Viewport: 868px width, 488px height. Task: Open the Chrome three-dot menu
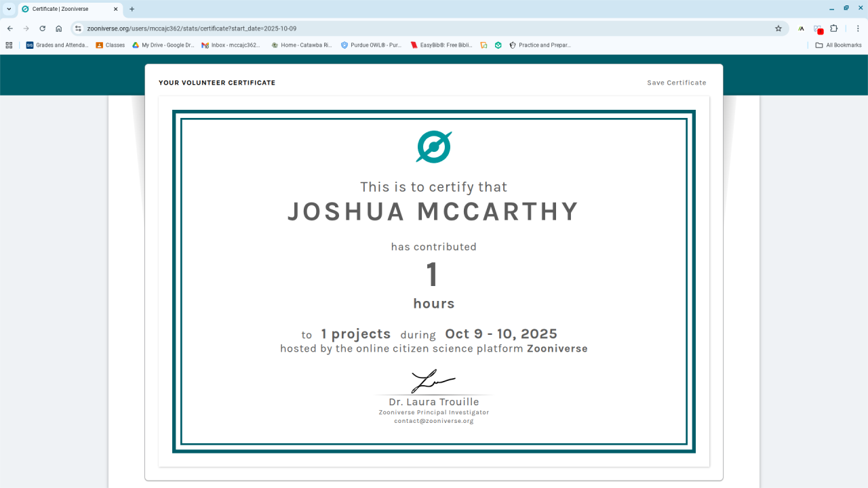click(858, 28)
